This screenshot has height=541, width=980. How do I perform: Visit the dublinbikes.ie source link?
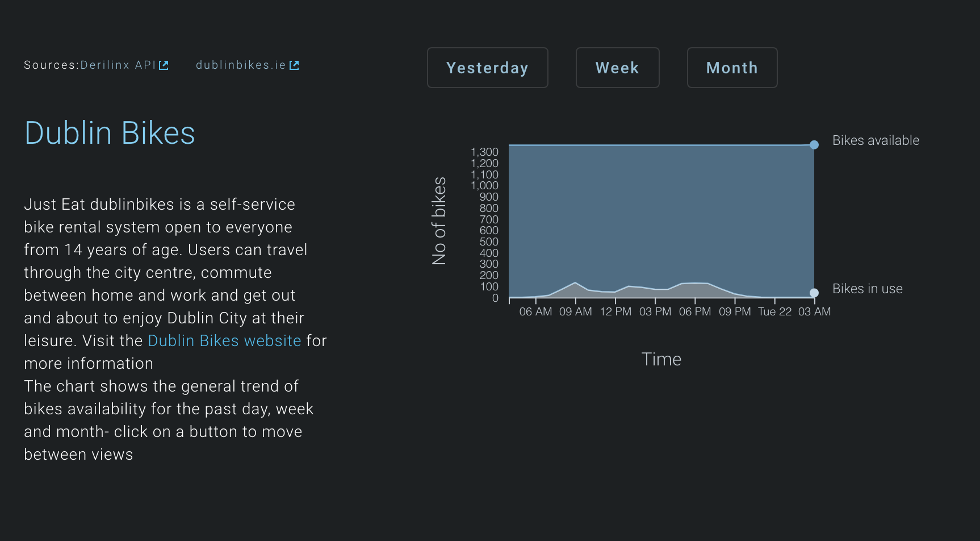coord(241,65)
